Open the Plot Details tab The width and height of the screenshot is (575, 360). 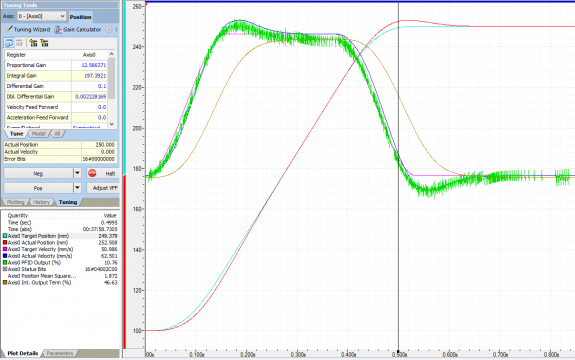coord(22,353)
